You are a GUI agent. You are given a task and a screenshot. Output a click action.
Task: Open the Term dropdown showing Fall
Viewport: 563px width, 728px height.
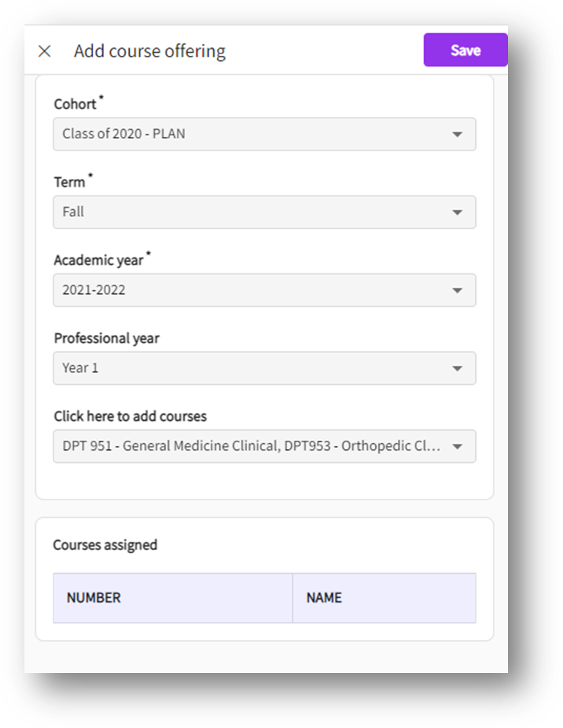252,212
